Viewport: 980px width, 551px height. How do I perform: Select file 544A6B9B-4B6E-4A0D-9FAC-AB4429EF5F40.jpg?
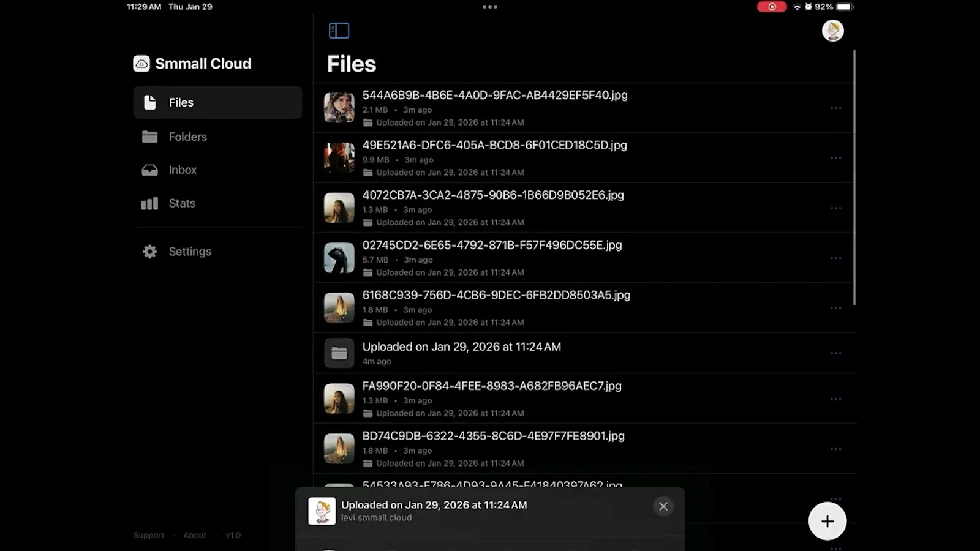(x=495, y=95)
